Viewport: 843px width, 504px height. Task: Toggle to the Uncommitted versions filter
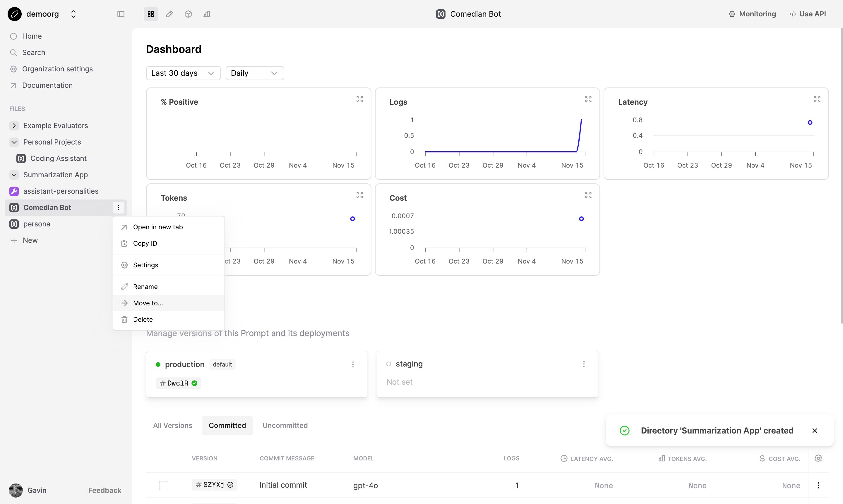285,425
